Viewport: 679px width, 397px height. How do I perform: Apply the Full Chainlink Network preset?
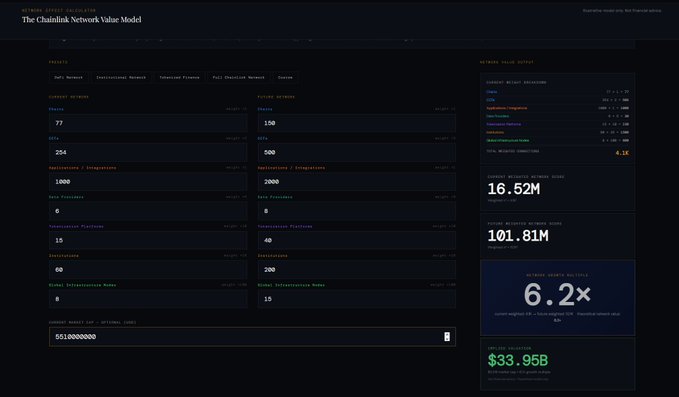pos(238,77)
